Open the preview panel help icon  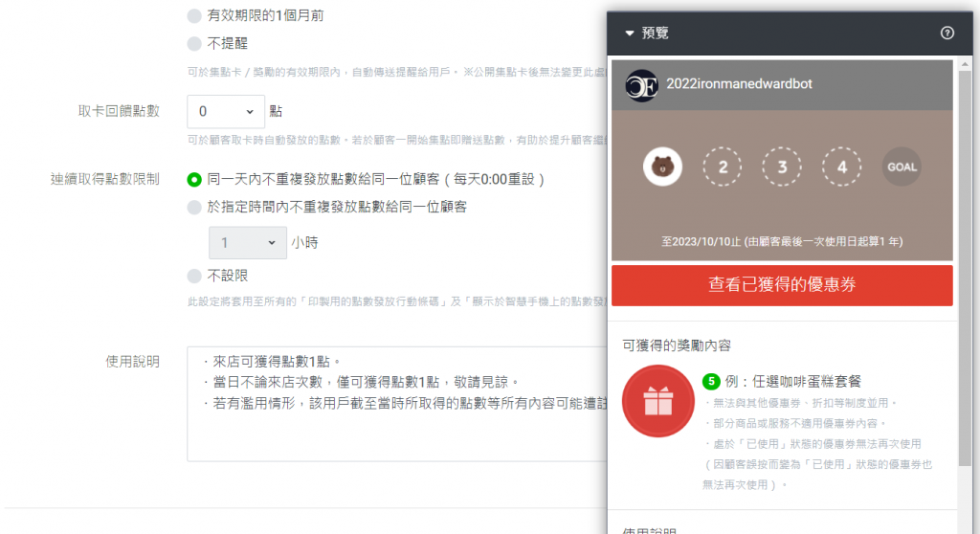[947, 33]
